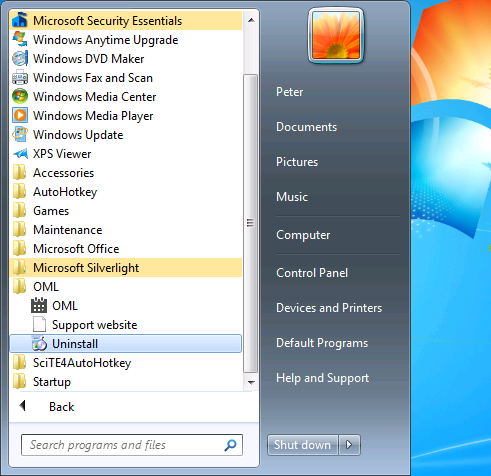Expand the Accessories folder
The height and width of the screenshot is (476, 491).
(x=126, y=173)
